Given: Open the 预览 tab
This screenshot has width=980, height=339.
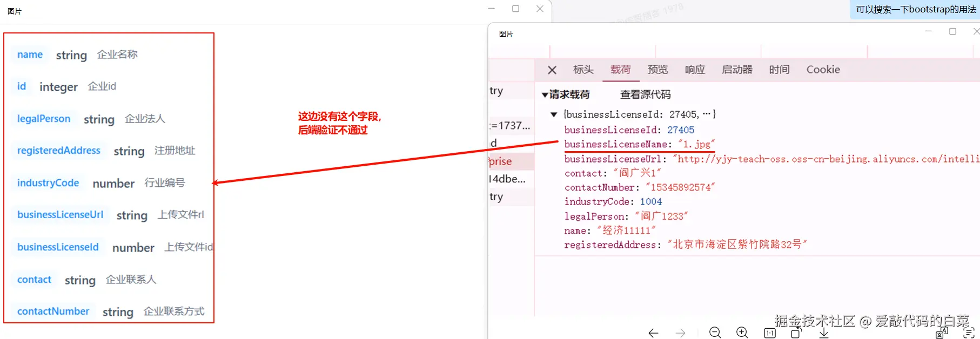Looking at the screenshot, I should (658, 70).
